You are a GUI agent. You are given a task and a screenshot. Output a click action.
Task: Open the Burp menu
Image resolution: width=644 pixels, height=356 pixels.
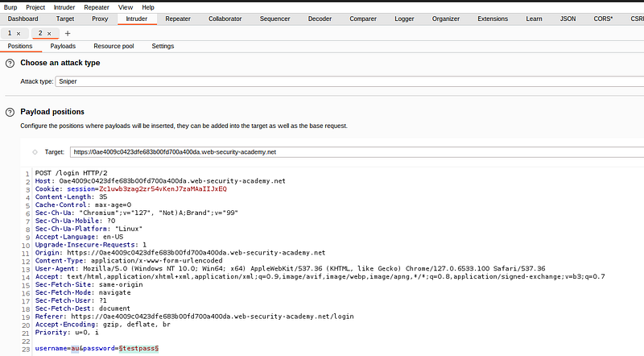pyautogui.click(x=10, y=7)
